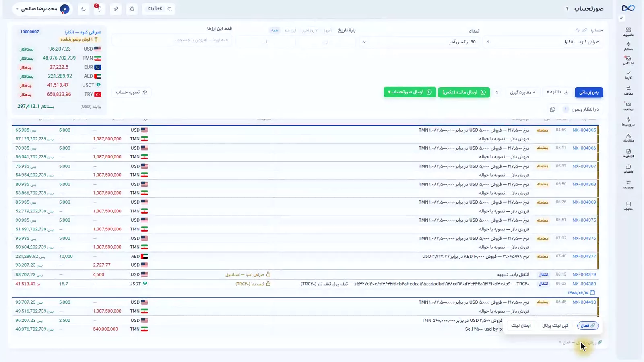Click the تسویه حساب button
This screenshot has height=362, width=644.
pos(132,92)
